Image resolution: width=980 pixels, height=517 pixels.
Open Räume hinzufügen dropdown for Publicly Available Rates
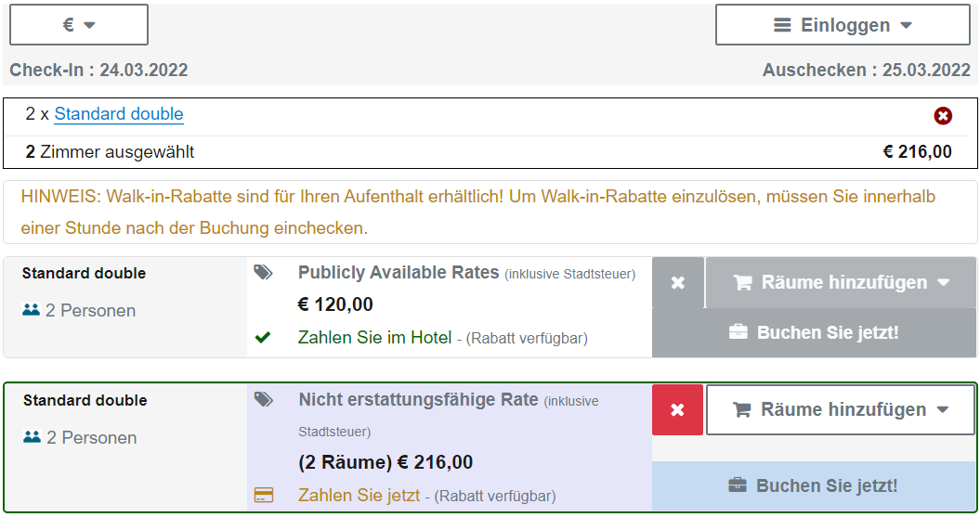click(841, 282)
